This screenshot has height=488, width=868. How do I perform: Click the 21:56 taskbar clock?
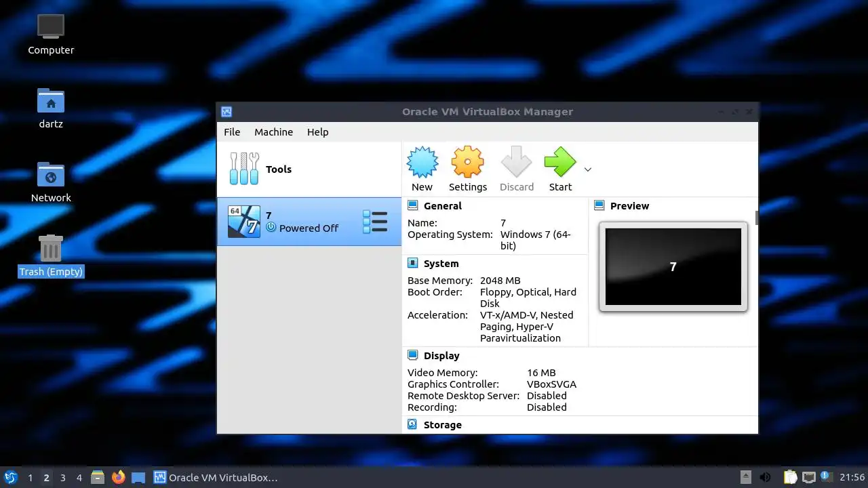coord(852,477)
